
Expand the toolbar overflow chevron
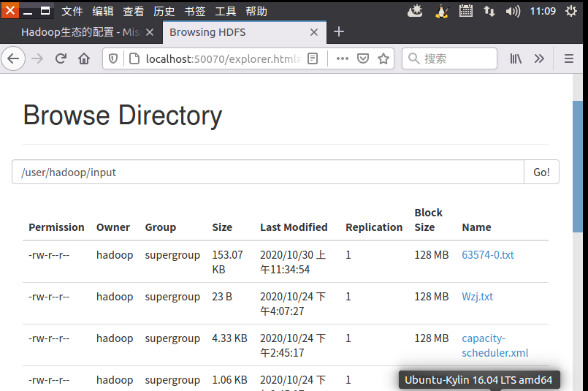coord(539,59)
